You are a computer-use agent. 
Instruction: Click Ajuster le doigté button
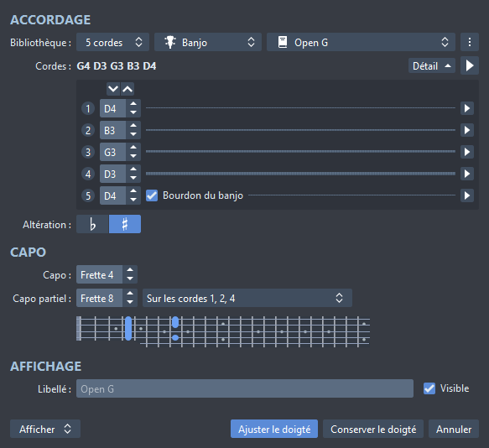pyautogui.click(x=274, y=429)
